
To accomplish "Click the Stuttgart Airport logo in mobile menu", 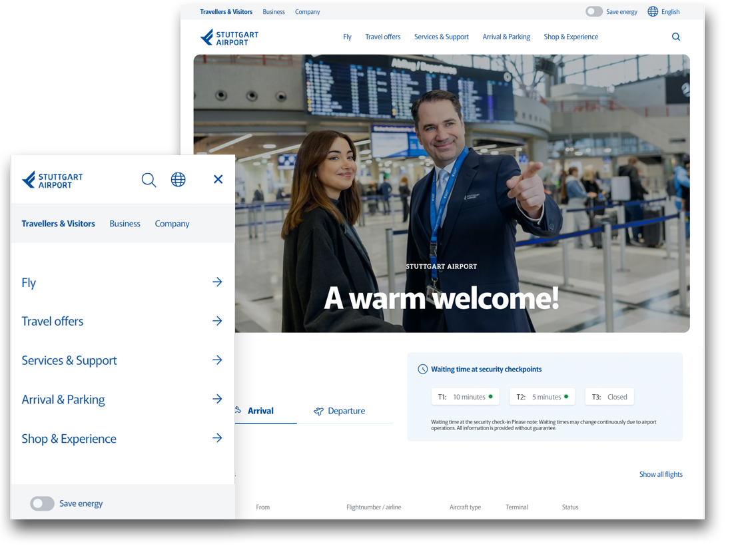I will tap(53, 180).
